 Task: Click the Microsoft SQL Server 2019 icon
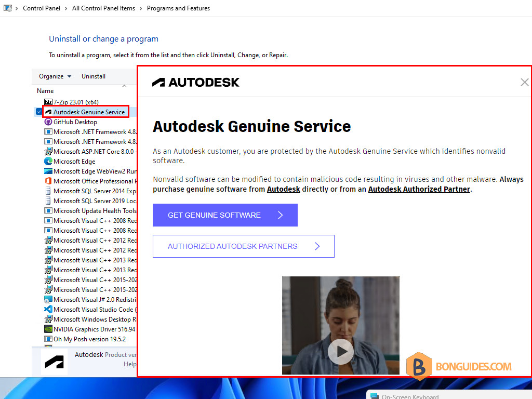point(48,201)
